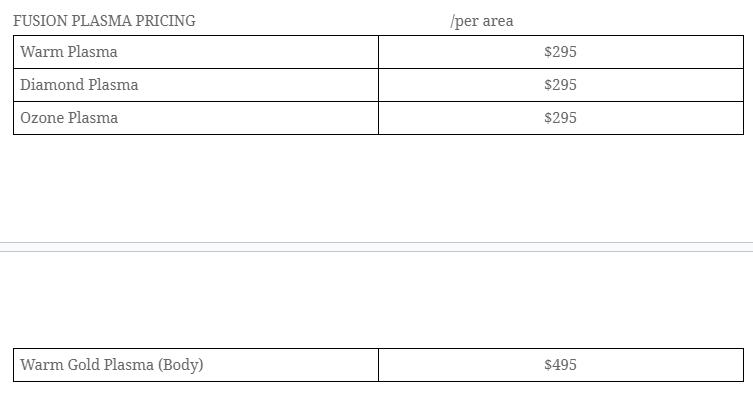Click the '(Body)' text in the last row
The image size is (753, 393).
tap(181, 365)
